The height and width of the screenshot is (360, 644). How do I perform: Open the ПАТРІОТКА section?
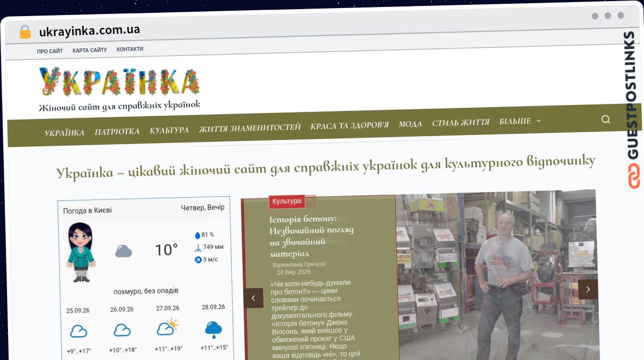[117, 131]
